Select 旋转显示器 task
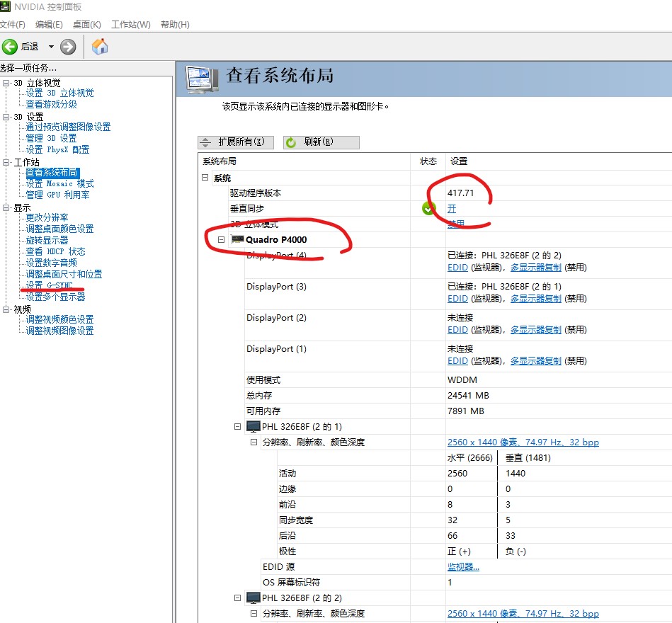This screenshot has height=623, width=672. (x=47, y=241)
